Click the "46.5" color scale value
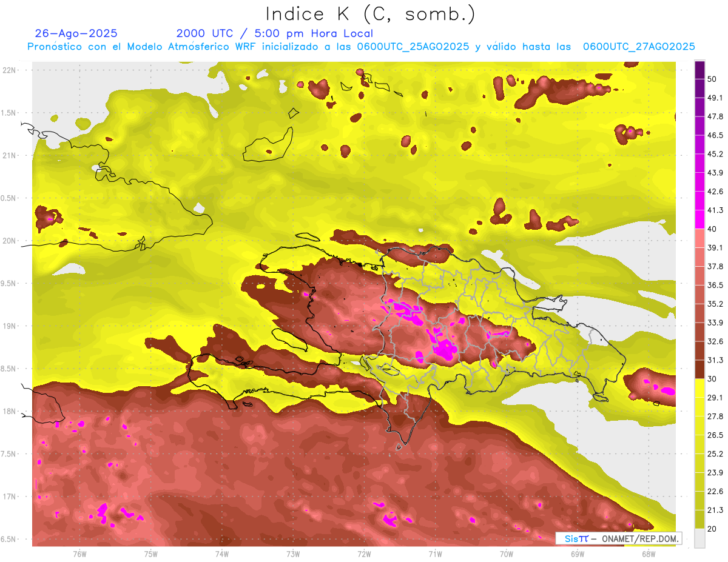Viewport: 728px width, 562px height. (715, 135)
